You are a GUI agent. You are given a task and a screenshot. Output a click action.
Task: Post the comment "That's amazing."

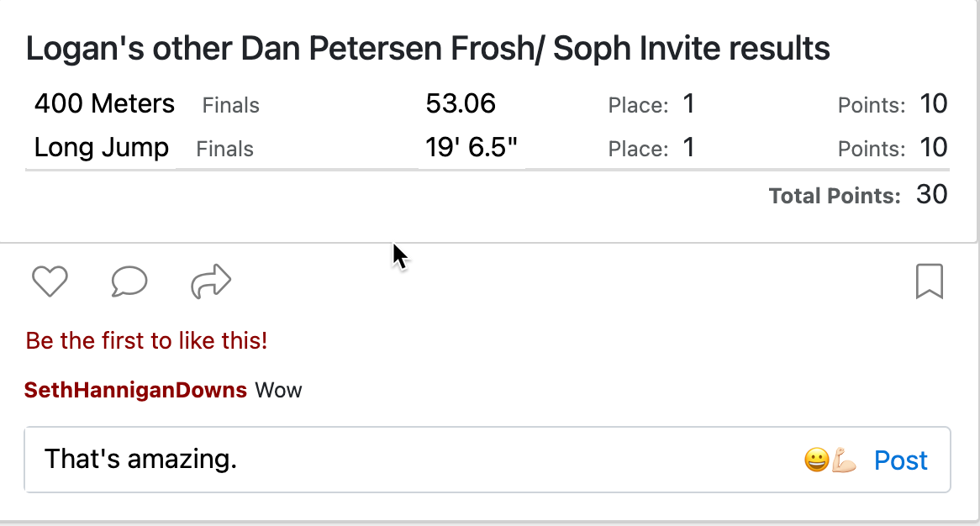tap(901, 460)
